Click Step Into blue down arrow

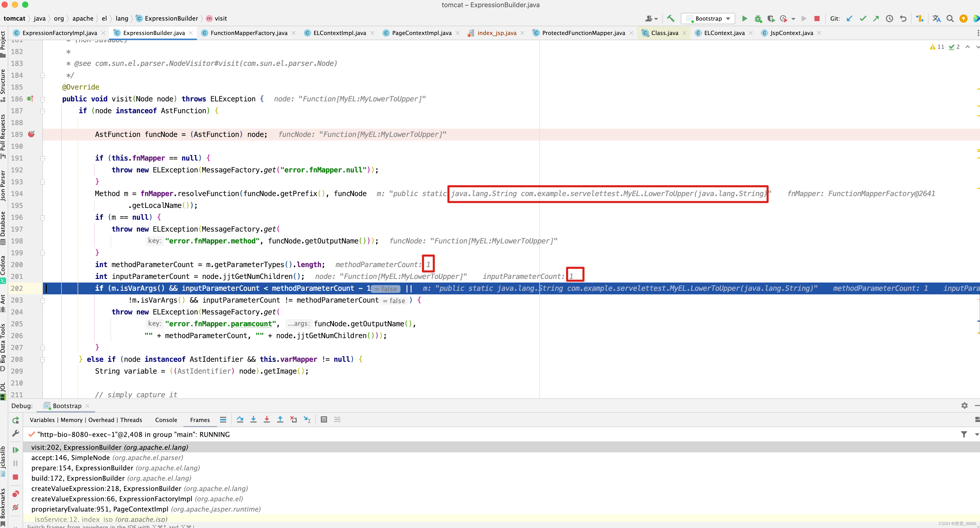click(x=253, y=419)
